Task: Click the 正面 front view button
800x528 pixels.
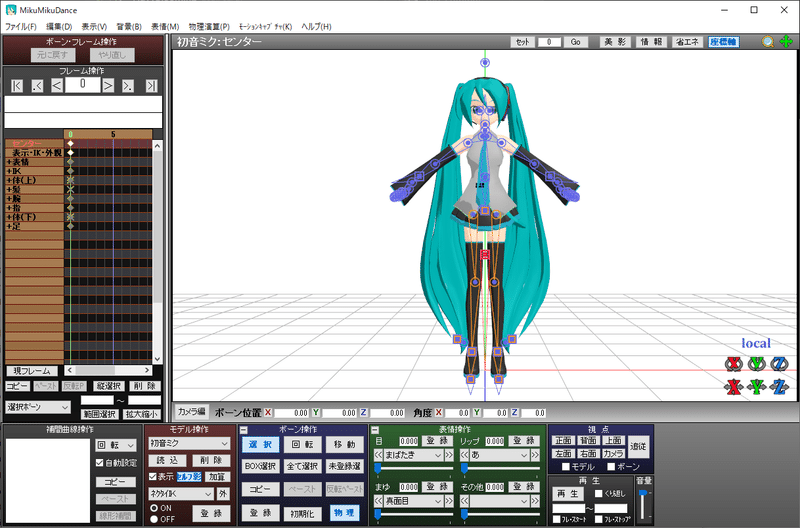Action: pyautogui.click(x=563, y=440)
